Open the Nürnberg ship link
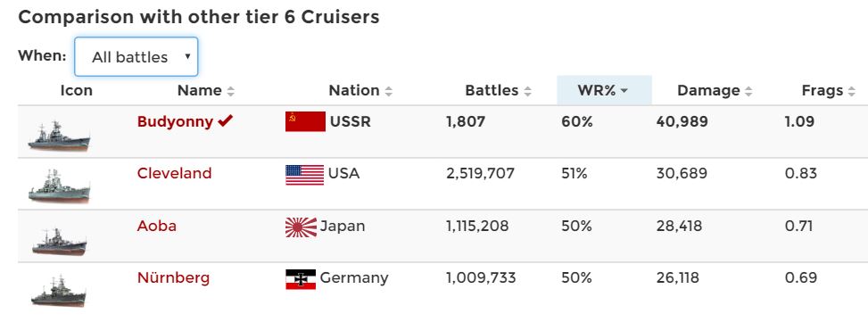 click(173, 277)
